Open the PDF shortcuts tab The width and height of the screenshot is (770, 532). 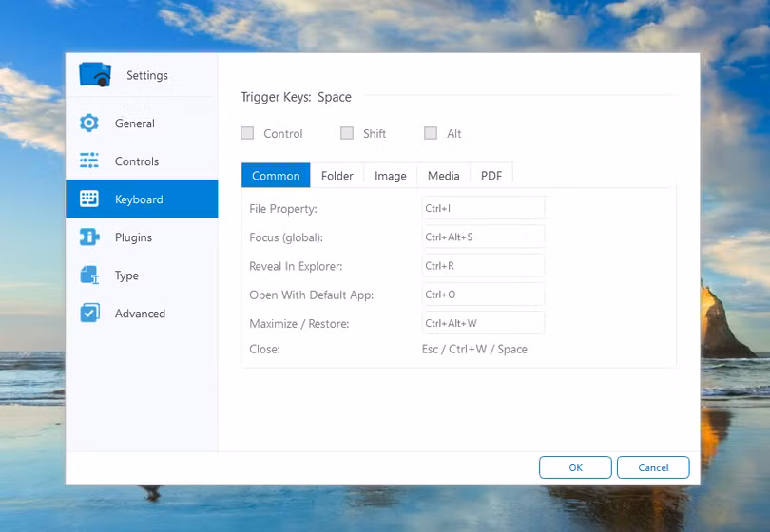491,176
